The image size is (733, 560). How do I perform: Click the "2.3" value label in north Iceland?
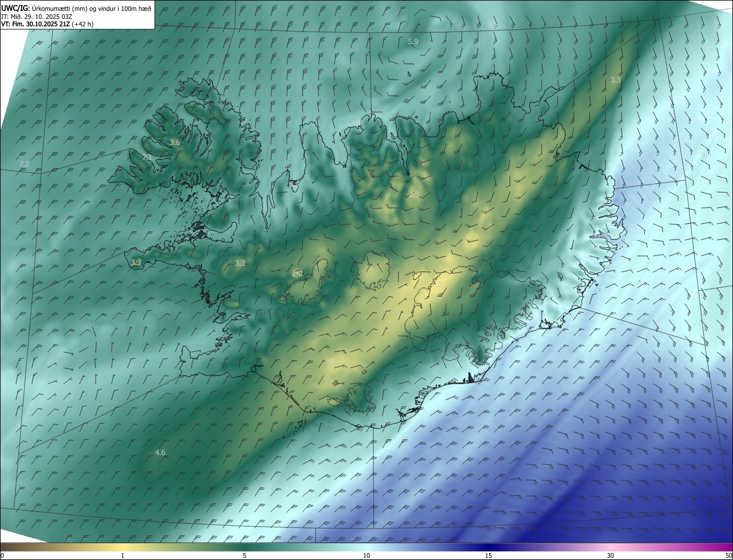coord(415,195)
